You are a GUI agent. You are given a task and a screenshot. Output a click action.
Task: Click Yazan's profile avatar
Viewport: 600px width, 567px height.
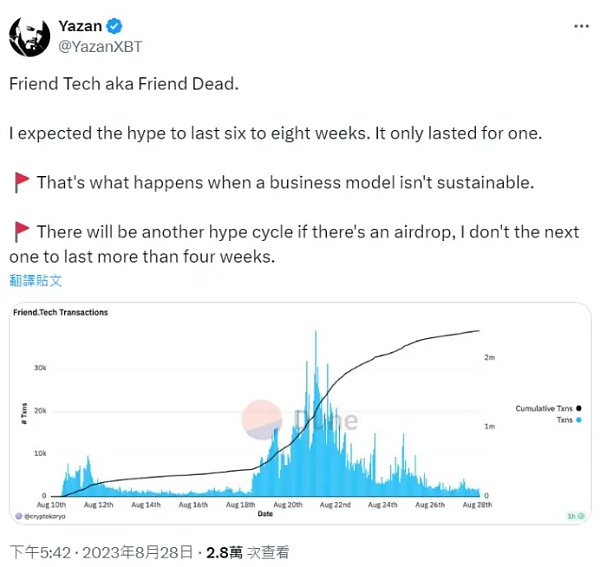[x=29, y=35]
